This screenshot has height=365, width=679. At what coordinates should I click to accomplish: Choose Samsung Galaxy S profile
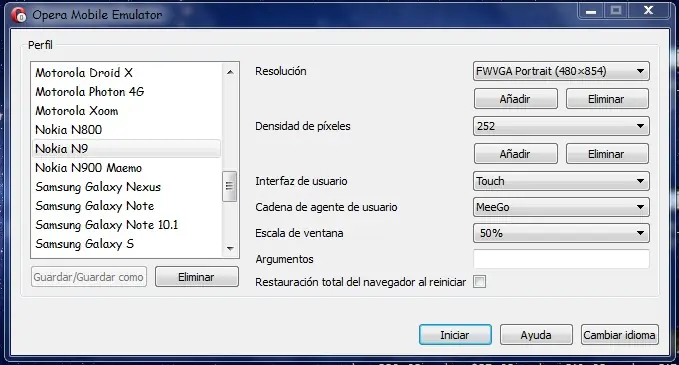pos(126,244)
